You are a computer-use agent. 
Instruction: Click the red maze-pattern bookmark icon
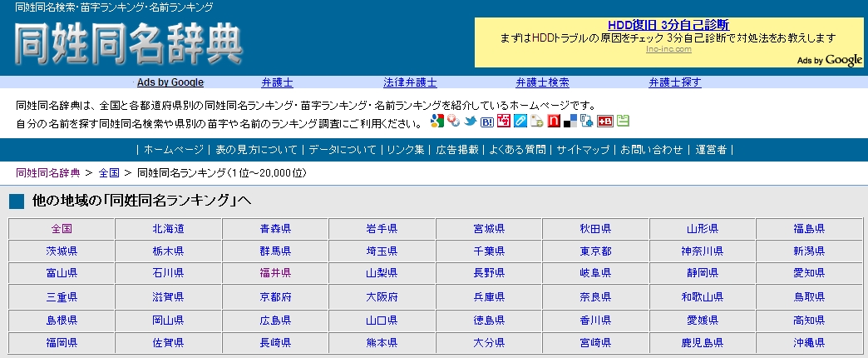click(504, 121)
